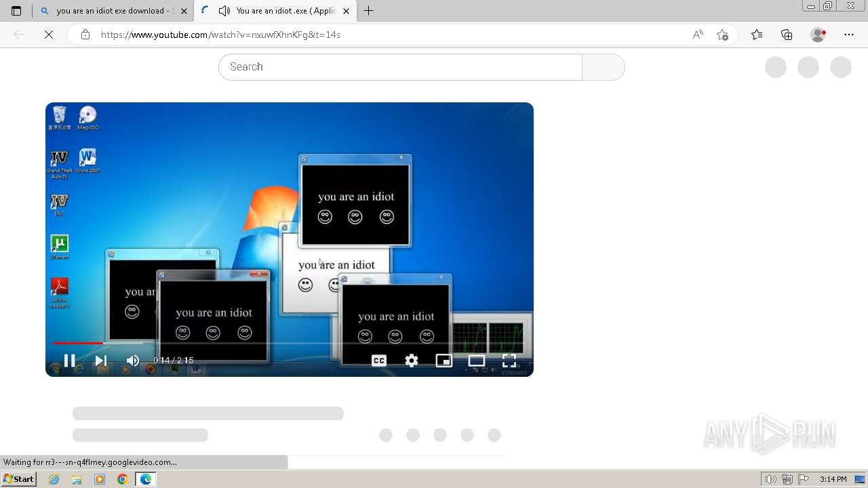Close the 'you are an idiot exe download' tab
Image resolution: width=868 pixels, height=488 pixels.
(184, 11)
